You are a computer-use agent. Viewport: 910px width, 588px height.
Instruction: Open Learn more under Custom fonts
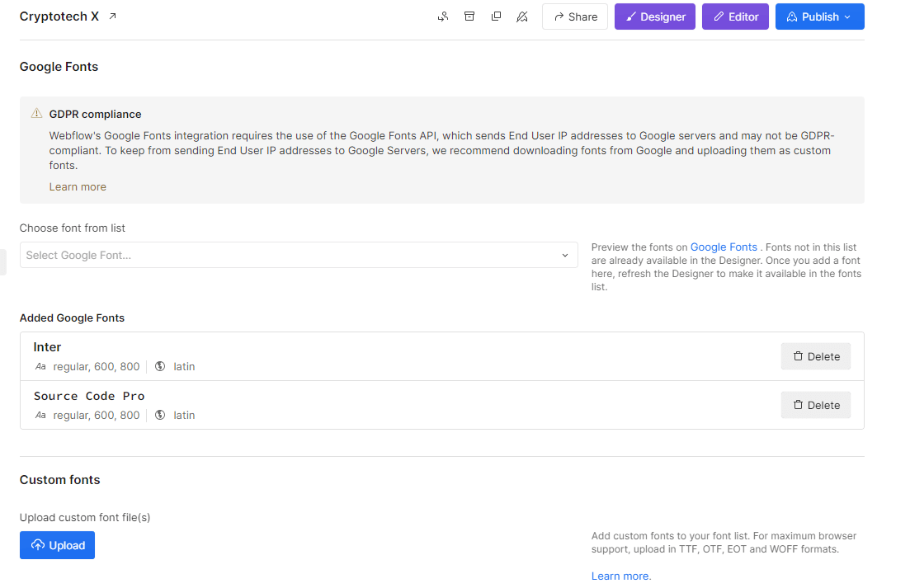coord(621,576)
